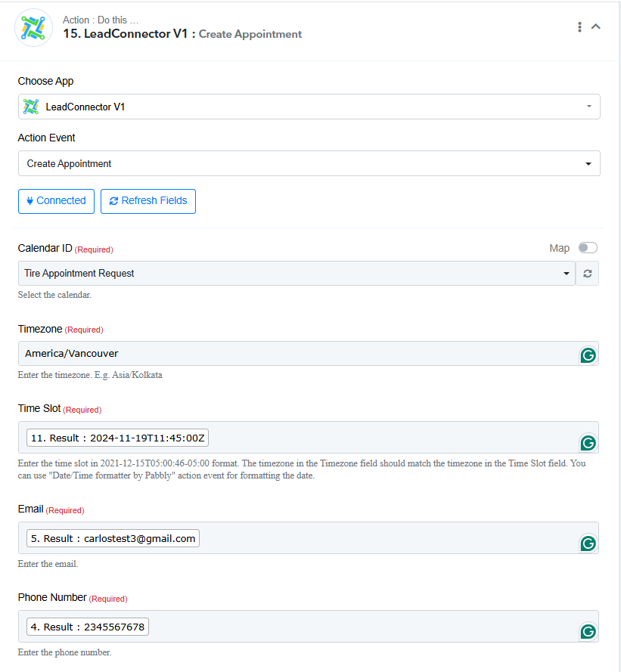The width and height of the screenshot is (621, 672).
Task: Select the 5. Result email tag
Action: coord(113,538)
